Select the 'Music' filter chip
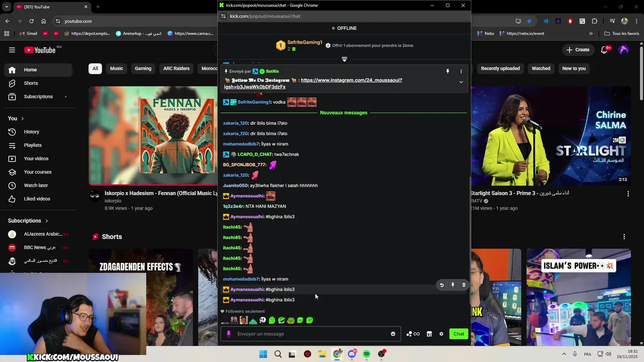Viewport: 644px width, 362px height. pyautogui.click(x=116, y=68)
